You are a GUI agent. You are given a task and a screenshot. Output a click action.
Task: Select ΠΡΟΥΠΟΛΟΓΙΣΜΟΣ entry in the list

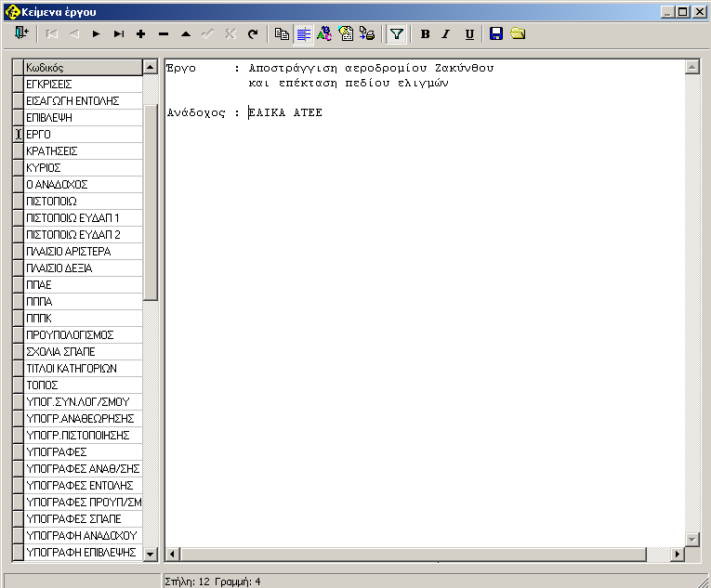pos(83,334)
